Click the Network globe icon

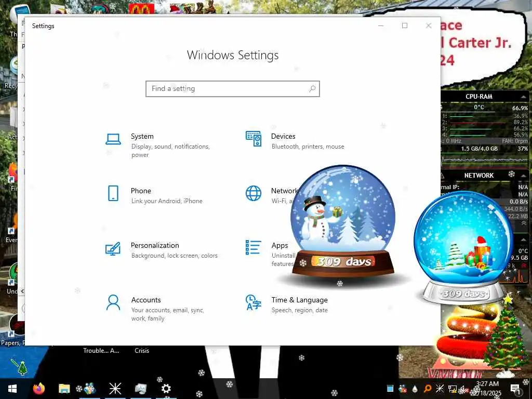(254, 193)
